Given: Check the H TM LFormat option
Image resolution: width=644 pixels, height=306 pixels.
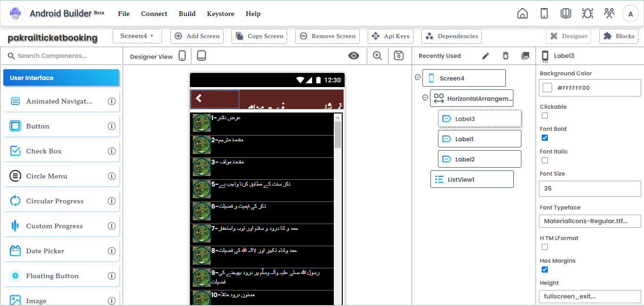Looking at the screenshot, I should point(545,247).
